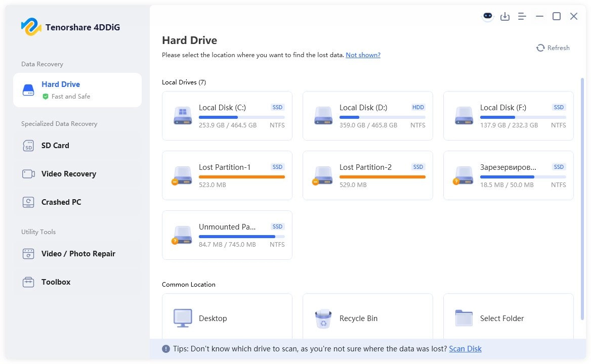This screenshot has width=591, height=364.
Task: Select Recycle Bin location
Action: (x=367, y=318)
